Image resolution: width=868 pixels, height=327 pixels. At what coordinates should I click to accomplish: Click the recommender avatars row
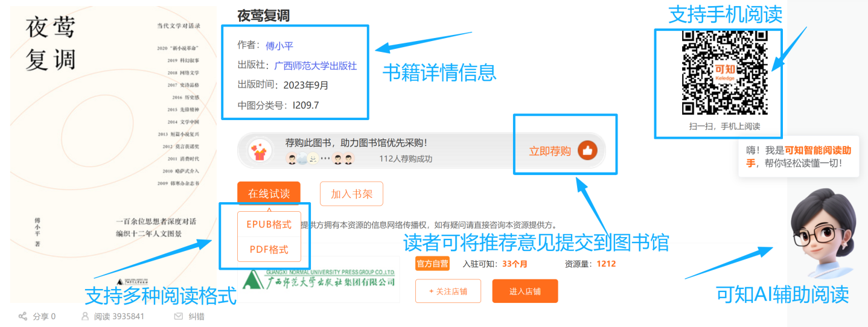point(320,159)
